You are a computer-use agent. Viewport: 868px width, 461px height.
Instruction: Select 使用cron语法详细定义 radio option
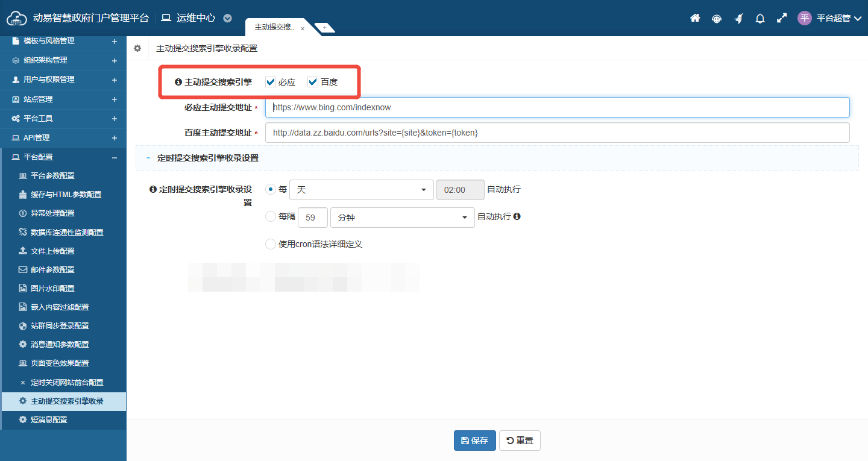click(x=271, y=244)
